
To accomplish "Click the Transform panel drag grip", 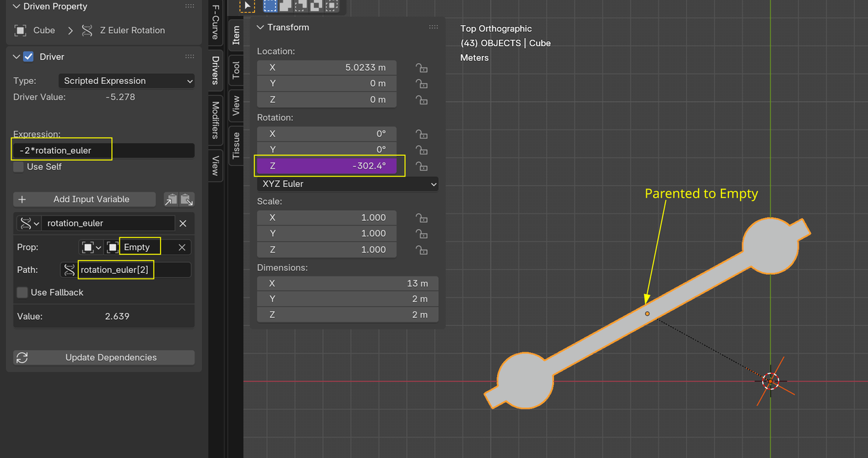I will tap(433, 28).
